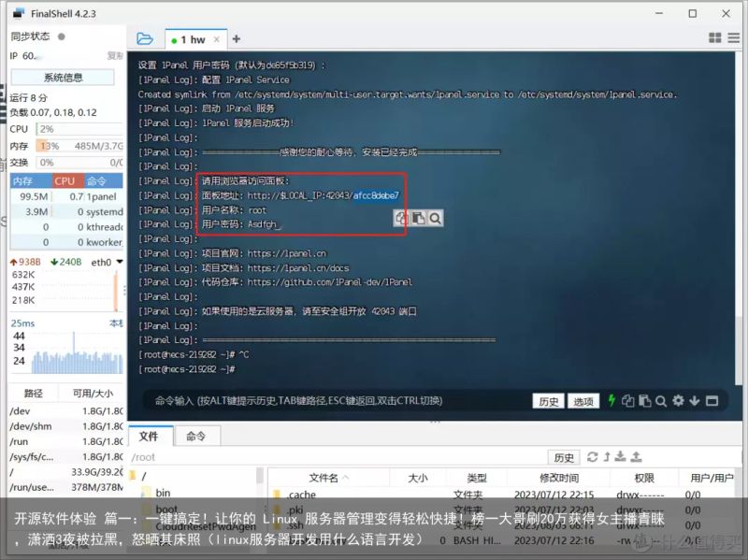The height and width of the screenshot is (560, 748).
Task: Click the FinalShell app icon in title bar
Action: 19,13
